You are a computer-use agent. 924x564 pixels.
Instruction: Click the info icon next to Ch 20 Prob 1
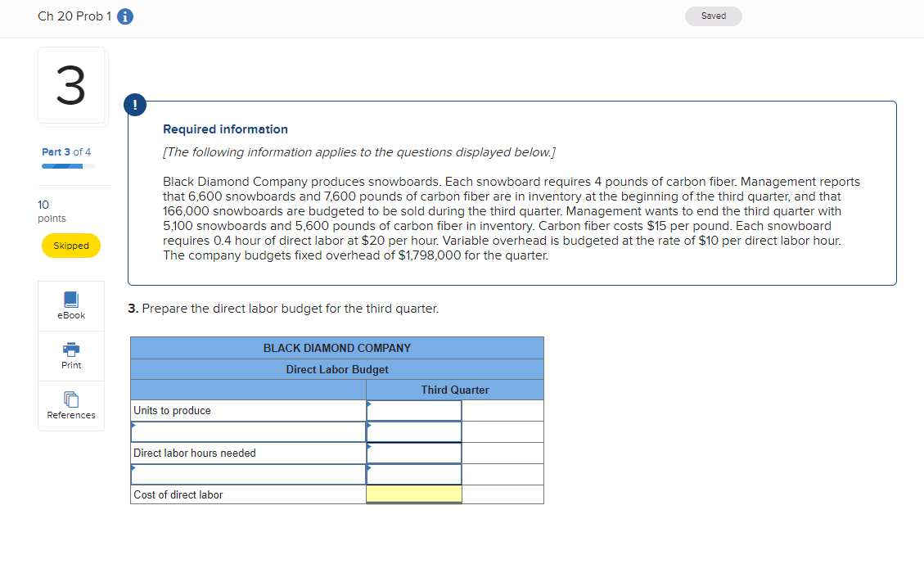pos(125,16)
